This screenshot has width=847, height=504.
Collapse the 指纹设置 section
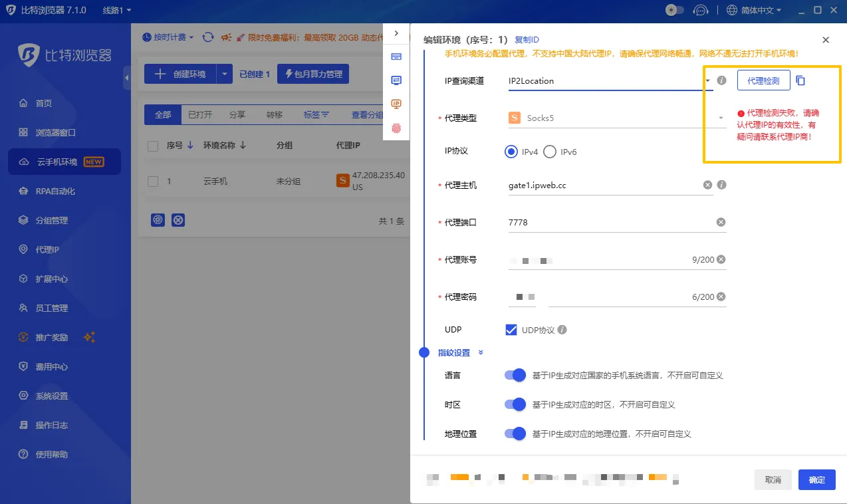(x=480, y=352)
